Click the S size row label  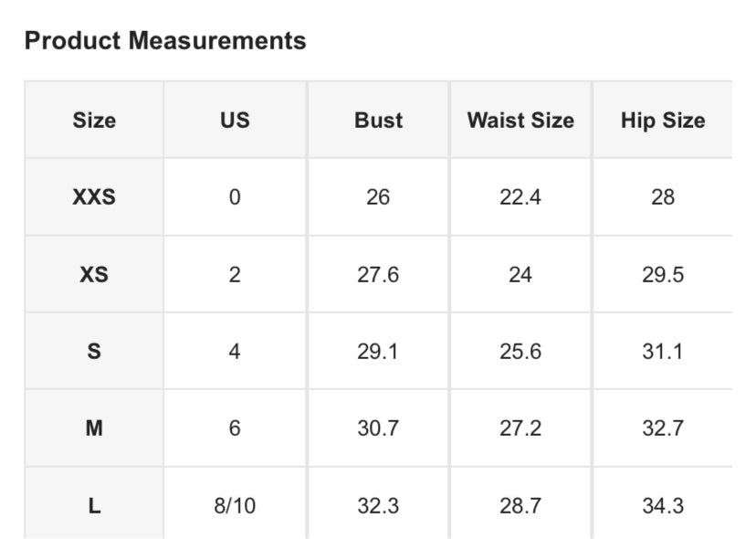pyautogui.click(x=94, y=351)
